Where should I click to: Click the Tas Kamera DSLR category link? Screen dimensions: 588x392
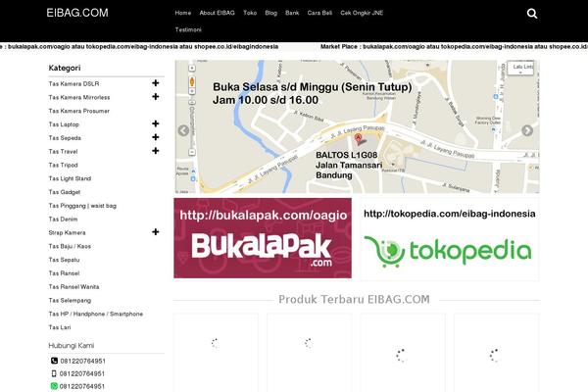73,83
